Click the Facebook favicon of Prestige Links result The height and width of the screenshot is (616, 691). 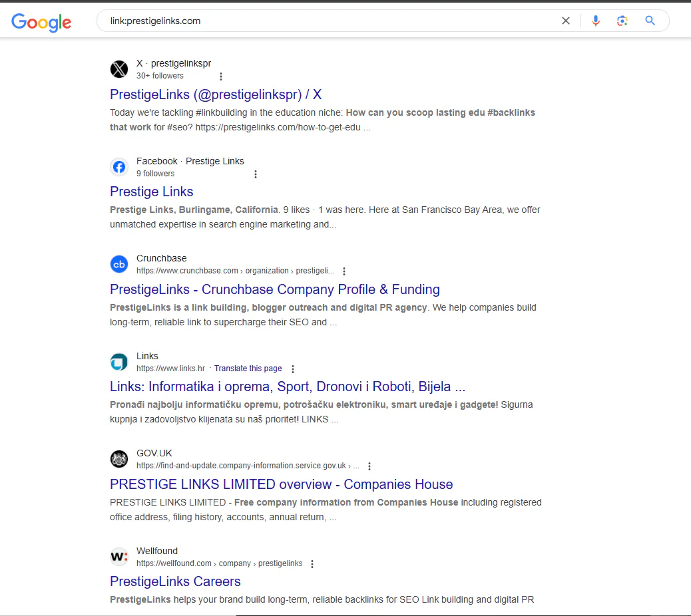coord(119,167)
